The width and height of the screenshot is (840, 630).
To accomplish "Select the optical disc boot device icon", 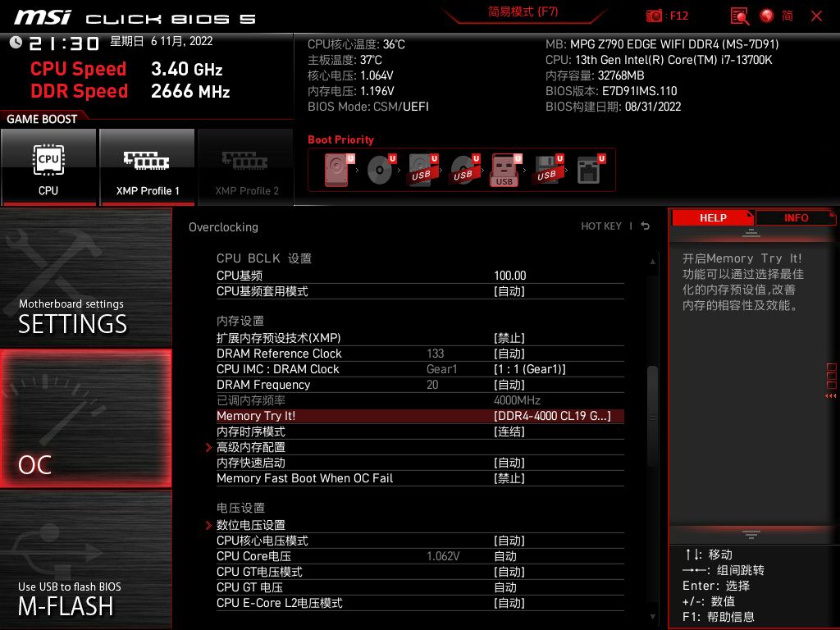I will [x=381, y=170].
